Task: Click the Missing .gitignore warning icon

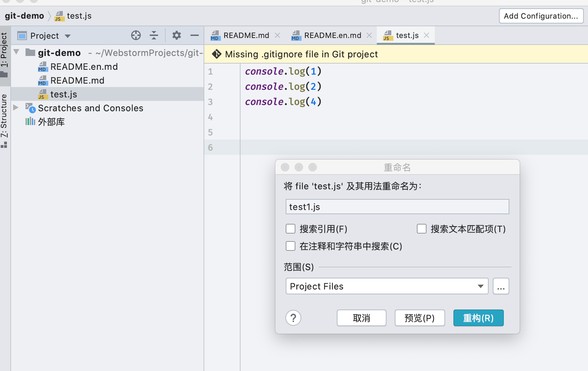Action: [217, 54]
